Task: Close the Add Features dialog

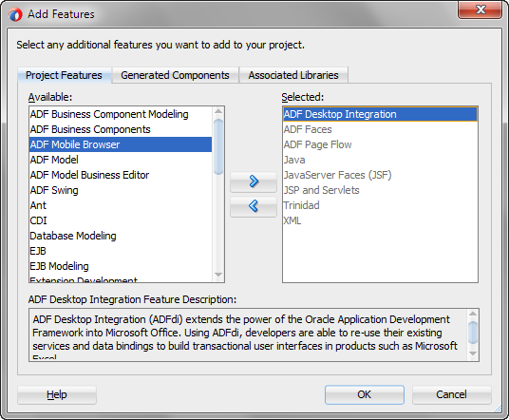Action: (x=481, y=10)
